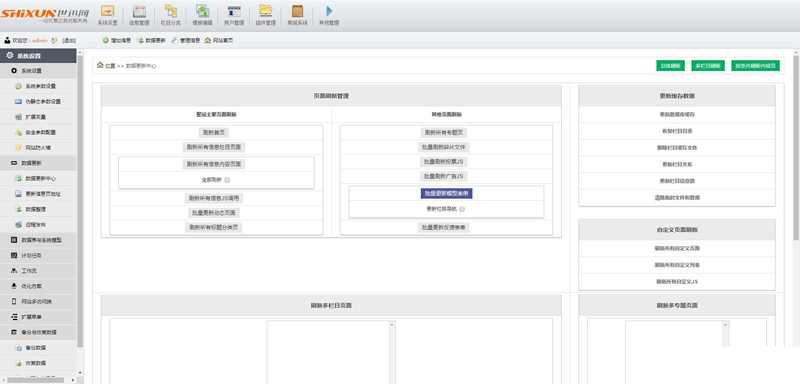800x384 pixels.
Task: Select the 栏目分类 tree icon
Action: [x=171, y=11]
